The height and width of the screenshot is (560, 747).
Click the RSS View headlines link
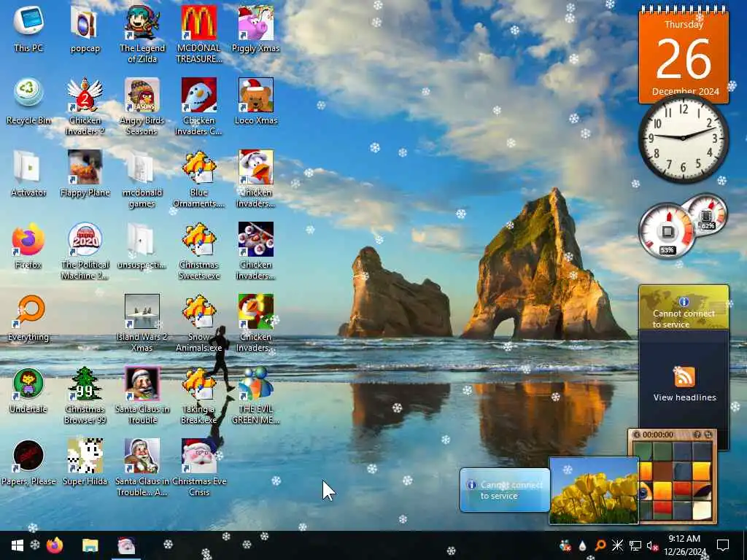(x=684, y=397)
